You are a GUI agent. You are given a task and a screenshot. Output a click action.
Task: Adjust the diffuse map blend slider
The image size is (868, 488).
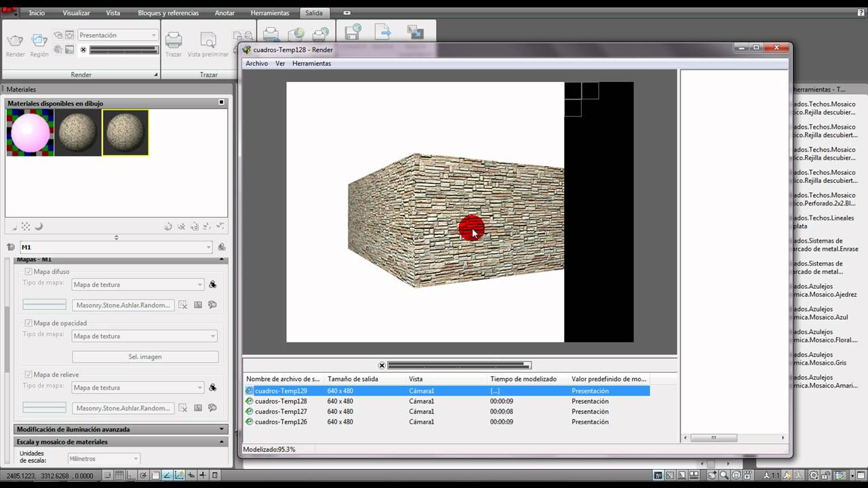point(45,305)
